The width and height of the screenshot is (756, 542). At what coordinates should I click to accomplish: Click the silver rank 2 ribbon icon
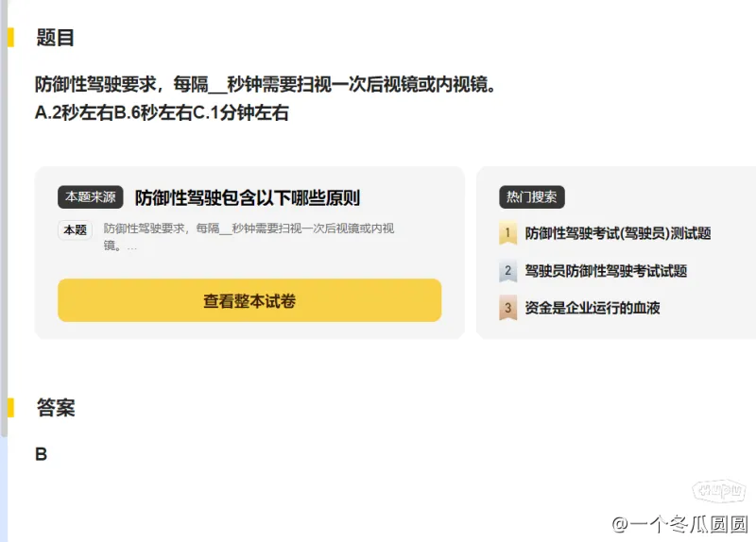coord(507,271)
